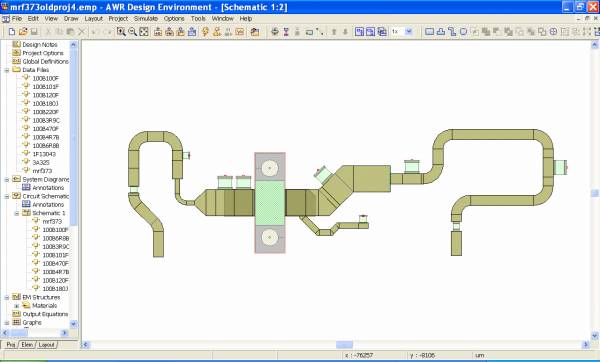Collapse the Data Files tree node
Viewport: 600px width, 362px height.
point(7,70)
